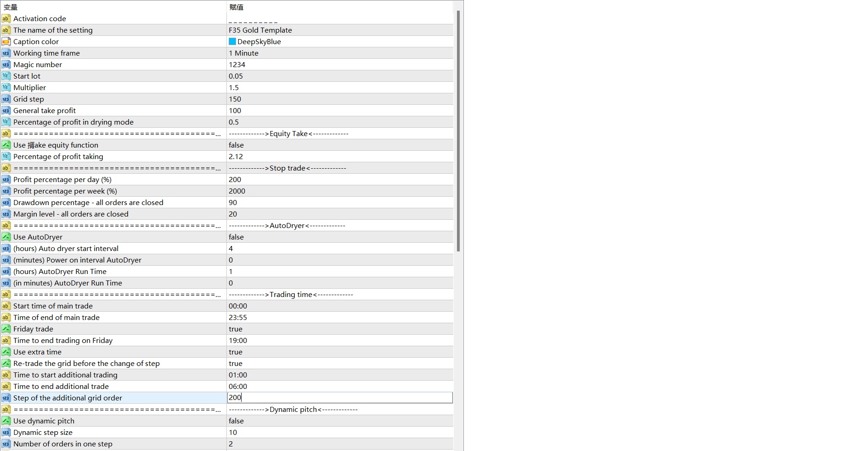Click the Start lot value '0.05'
The image size is (868, 451).
236,76
